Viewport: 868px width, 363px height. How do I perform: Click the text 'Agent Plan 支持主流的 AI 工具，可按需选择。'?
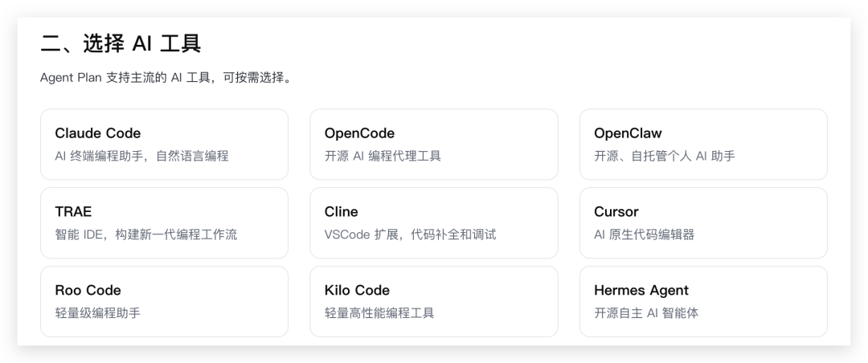tap(166, 77)
